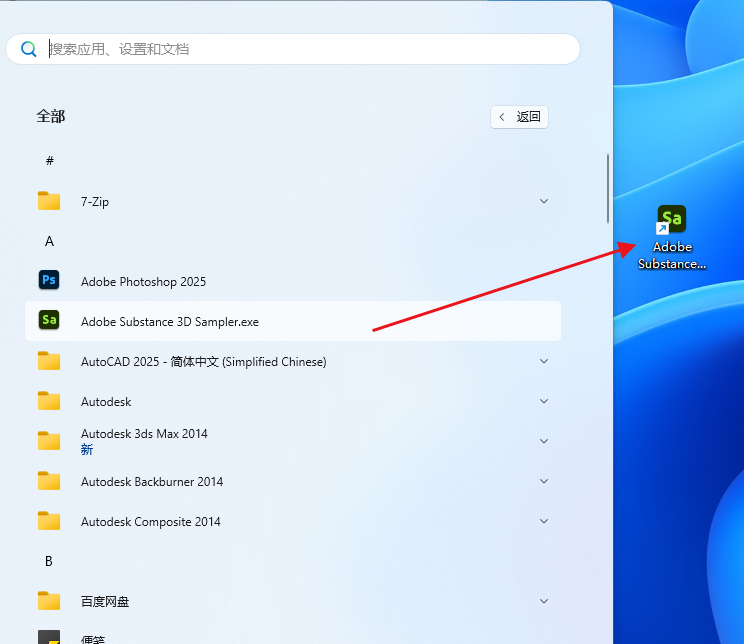
Task: Expand the 百度网盘 folder chevron
Action: coord(544,601)
